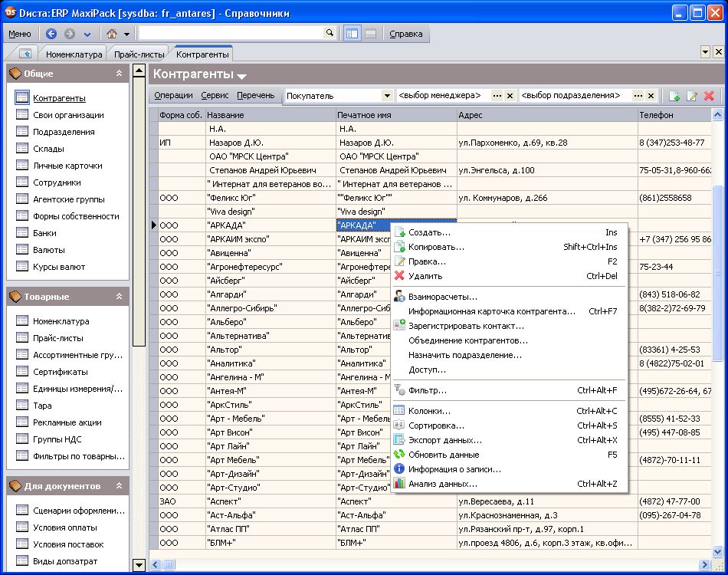Expand the Контрагенты title dropdown arrow
The height and width of the screenshot is (575, 728).
click(x=242, y=76)
